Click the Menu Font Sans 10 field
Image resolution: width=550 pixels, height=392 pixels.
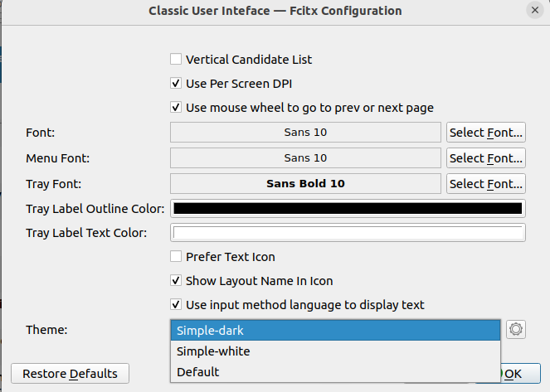[x=305, y=158]
